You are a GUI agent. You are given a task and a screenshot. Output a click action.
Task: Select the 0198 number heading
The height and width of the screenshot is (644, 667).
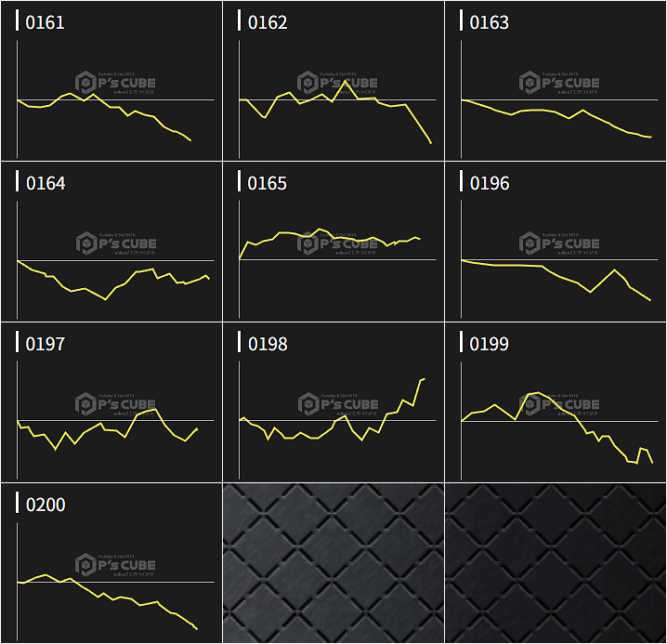coord(268,344)
